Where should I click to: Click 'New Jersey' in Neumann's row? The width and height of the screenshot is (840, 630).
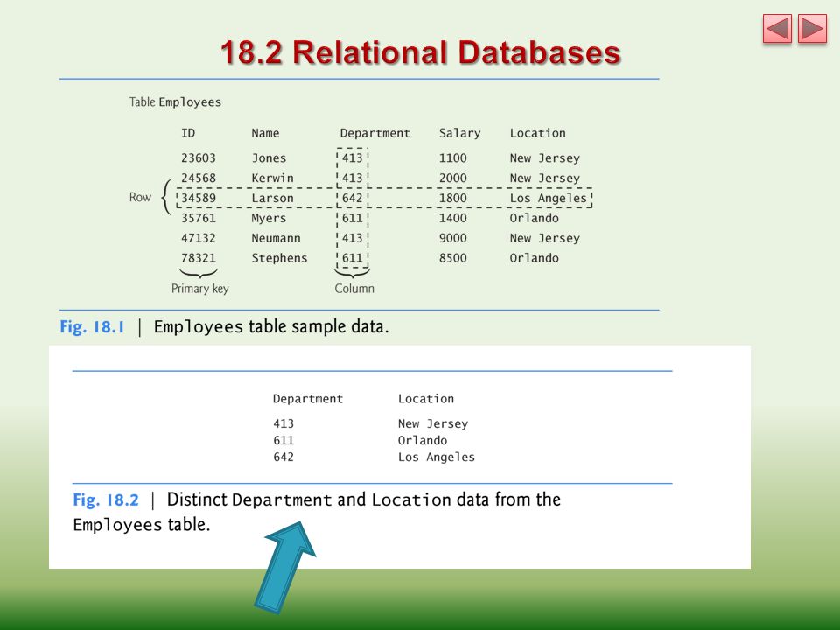click(545, 238)
